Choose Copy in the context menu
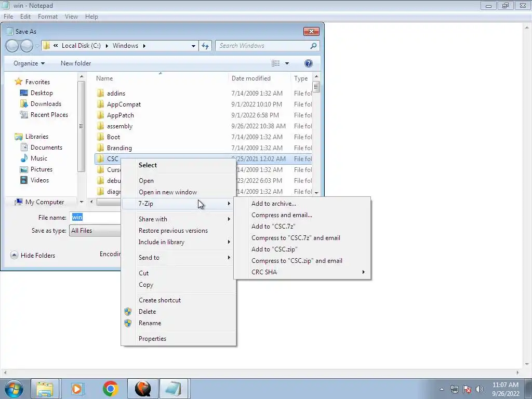 tap(179, 285)
